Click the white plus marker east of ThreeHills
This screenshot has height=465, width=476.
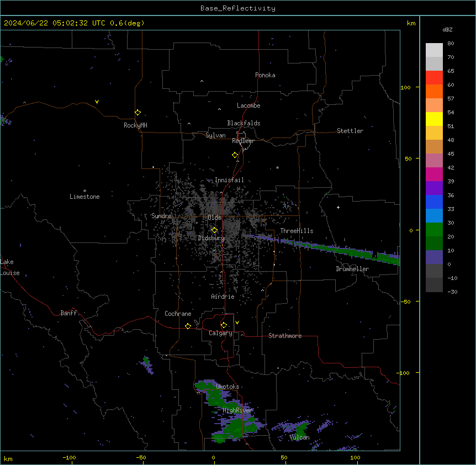coord(338,207)
